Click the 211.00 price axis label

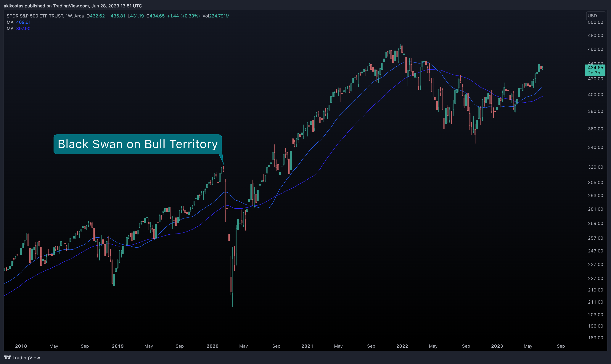point(595,302)
